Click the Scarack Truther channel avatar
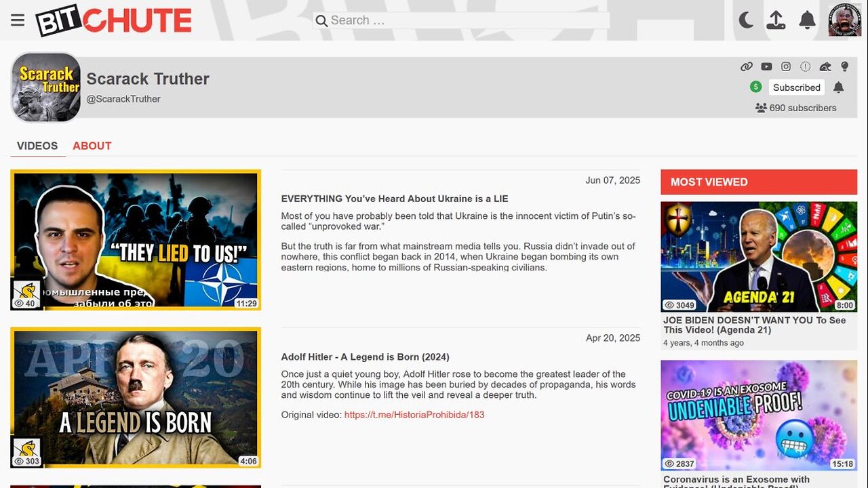This screenshot has width=868, height=488. point(45,87)
